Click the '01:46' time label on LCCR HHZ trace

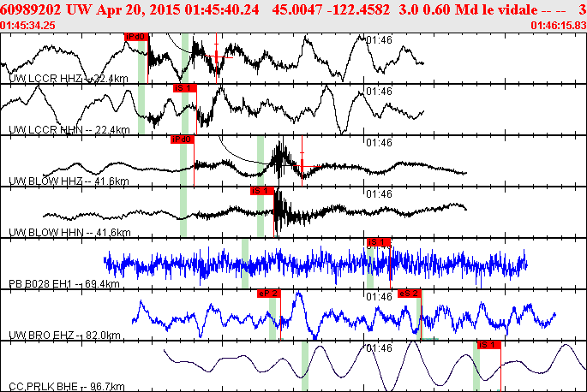[380, 40]
